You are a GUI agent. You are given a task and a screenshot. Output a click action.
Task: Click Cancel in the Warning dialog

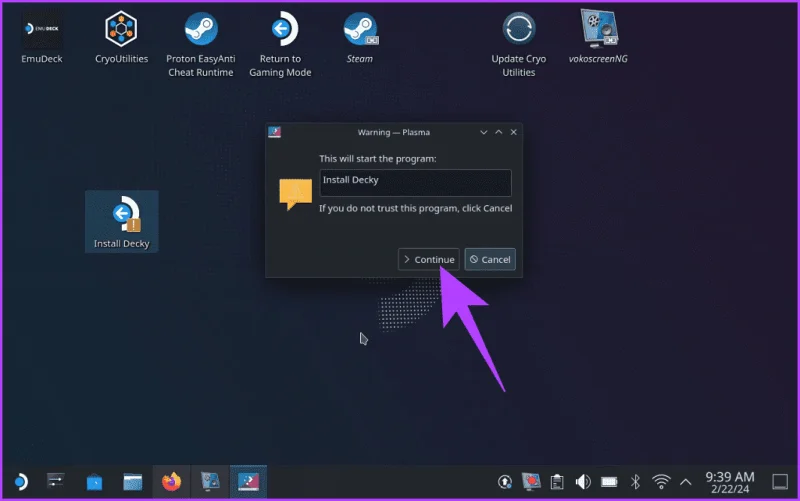[490, 259]
